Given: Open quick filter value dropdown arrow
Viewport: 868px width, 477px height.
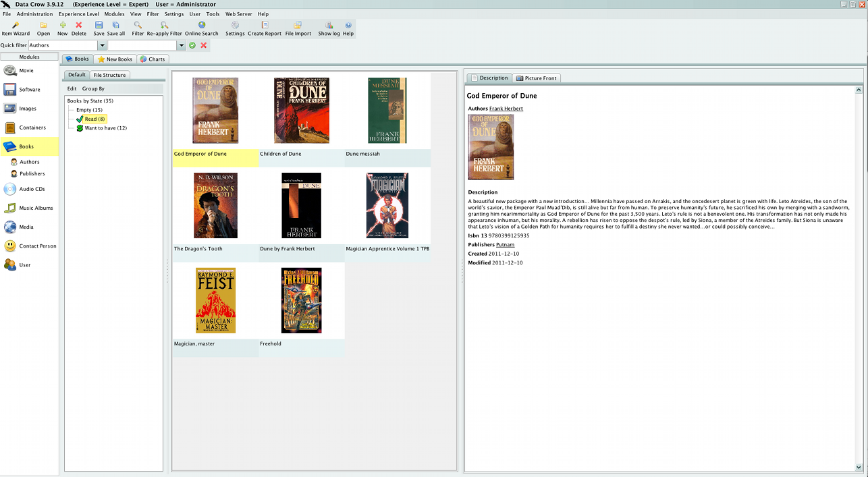Looking at the screenshot, I should click(181, 45).
